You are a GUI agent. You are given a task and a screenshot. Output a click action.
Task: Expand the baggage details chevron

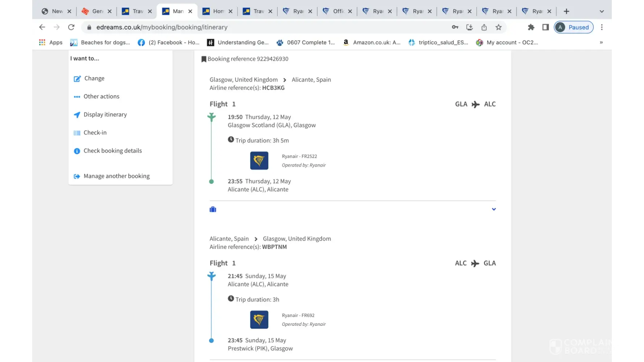(494, 209)
